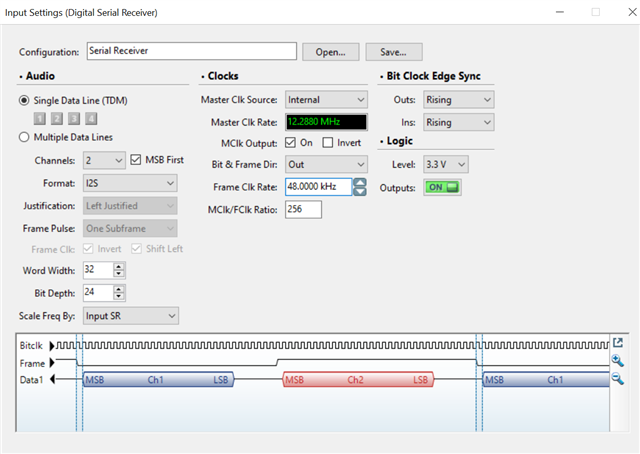Open the Format I2S dropdown
The width and height of the screenshot is (640, 454).
point(130,183)
